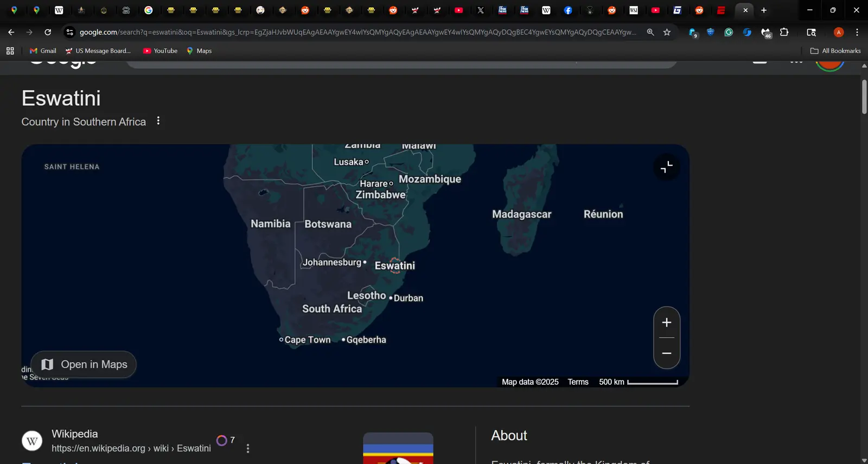Image resolution: width=868 pixels, height=464 pixels.
Task: Click the Réunion label on the map
Action: pyautogui.click(x=603, y=214)
